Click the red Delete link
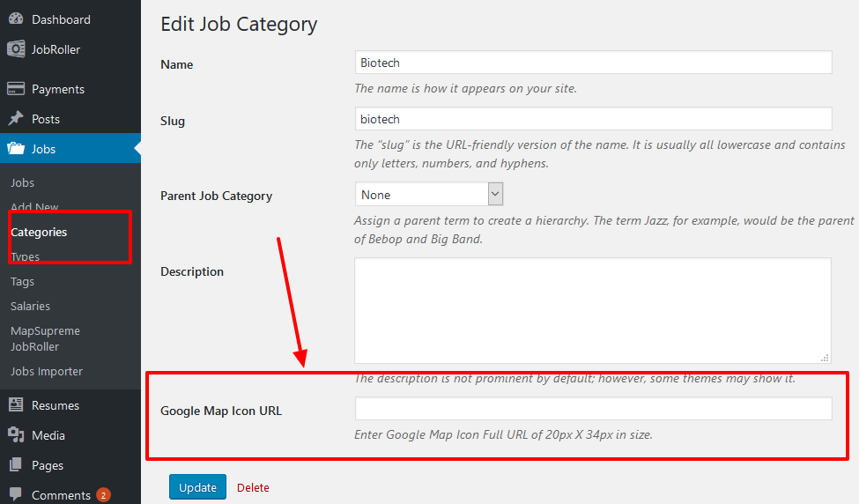 253,487
